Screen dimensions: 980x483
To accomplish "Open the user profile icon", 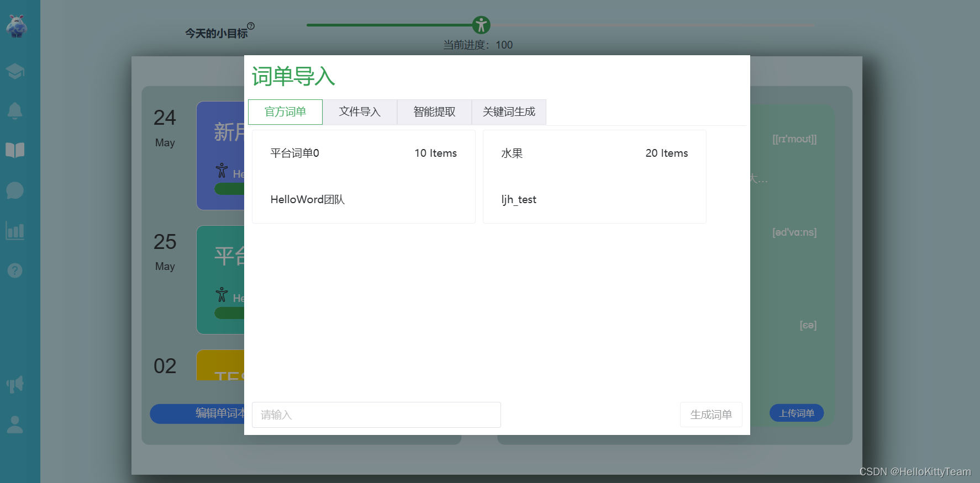I will pos(15,424).
